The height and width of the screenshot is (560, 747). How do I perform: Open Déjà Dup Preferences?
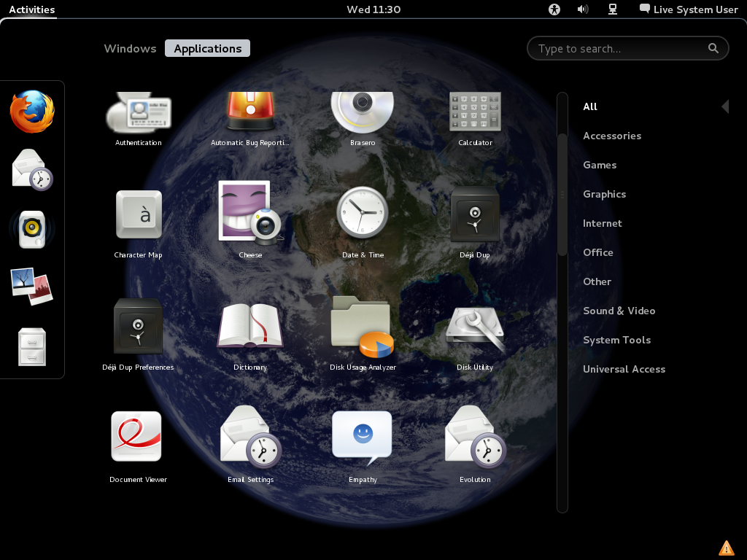pos(138,335)
